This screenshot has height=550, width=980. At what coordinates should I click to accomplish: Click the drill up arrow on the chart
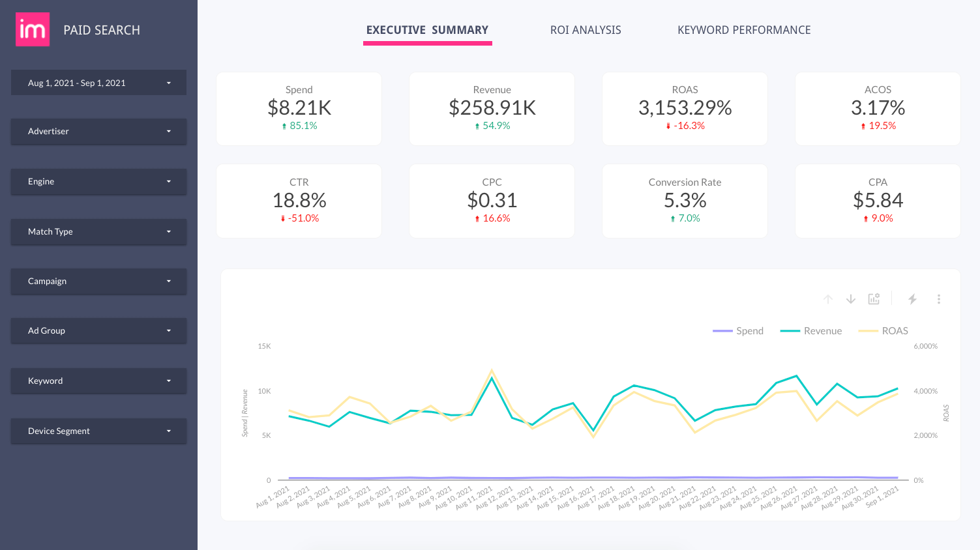[x=828, y=298]
